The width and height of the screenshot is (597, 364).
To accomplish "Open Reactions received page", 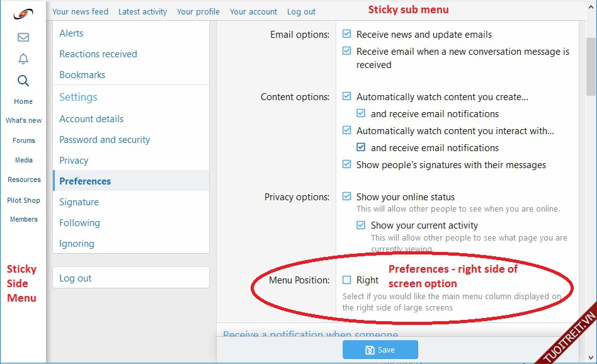I will tap(98, 54).
